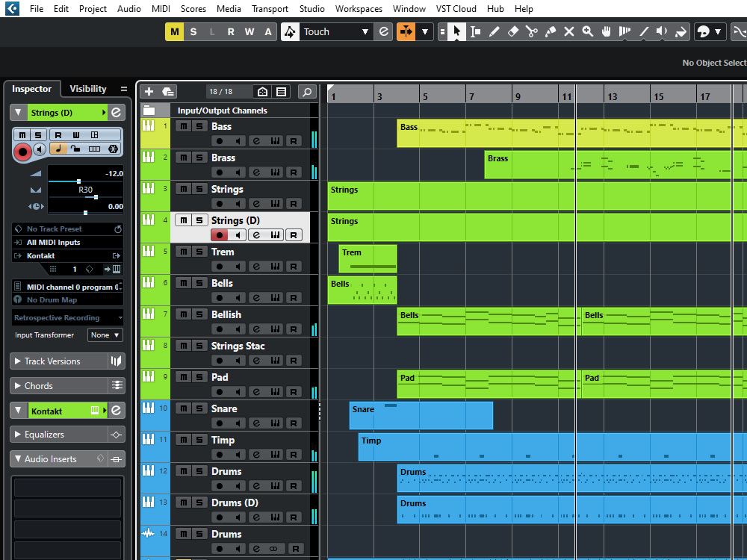Viewport: 747px width, 560px height.
Task: Click the Track Versions icon
Action: (117, 361)
